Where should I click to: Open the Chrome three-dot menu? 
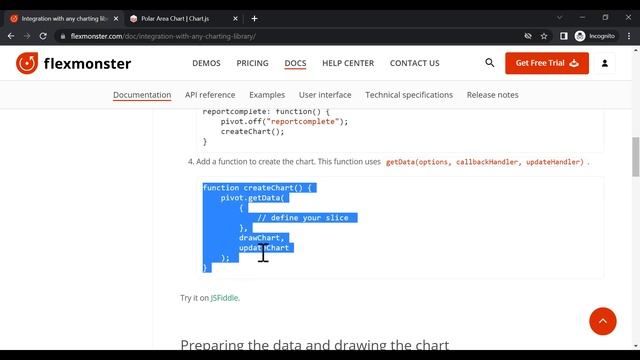click(x=629, y=36)
